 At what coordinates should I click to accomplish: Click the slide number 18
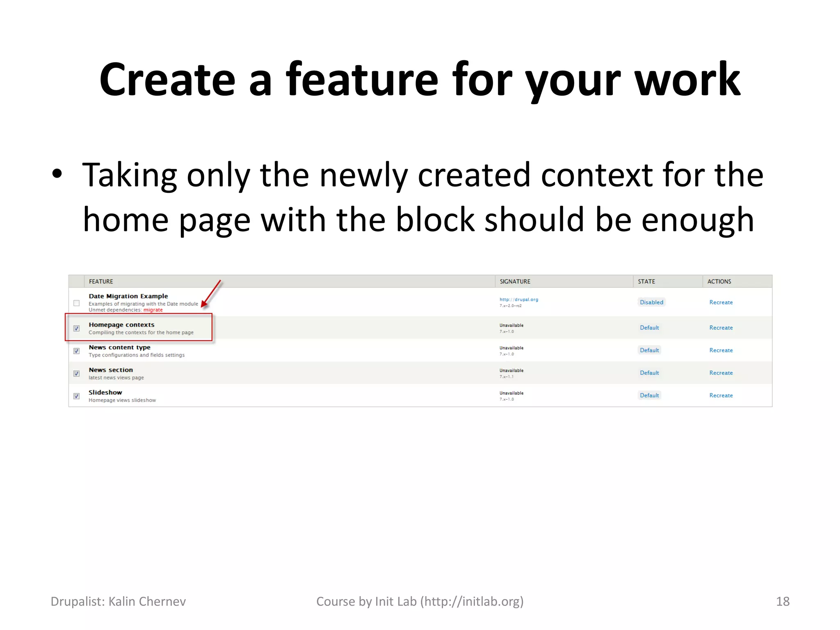783,602
